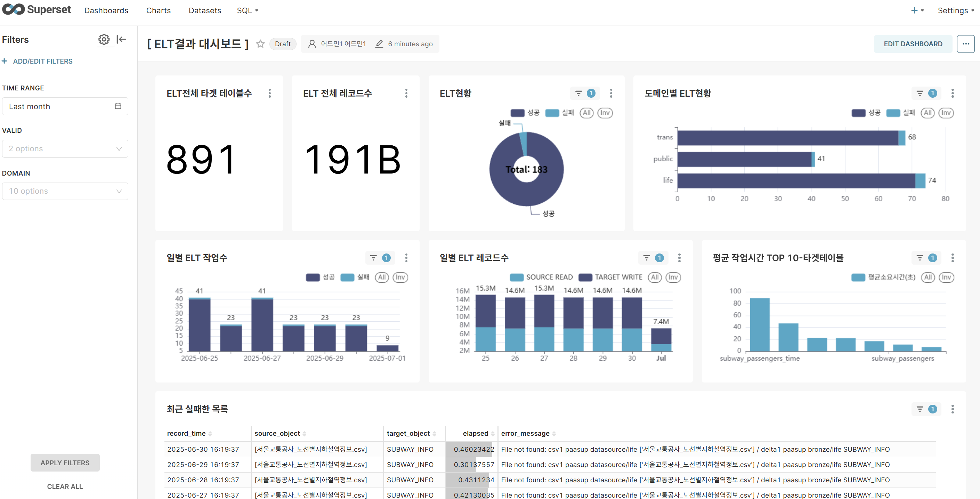Image resolution: width=980 pixels, height=499 pixels.
Task: Toggle the 성공 legend in the ELT현황 pie chart
Action: [525, 113]
